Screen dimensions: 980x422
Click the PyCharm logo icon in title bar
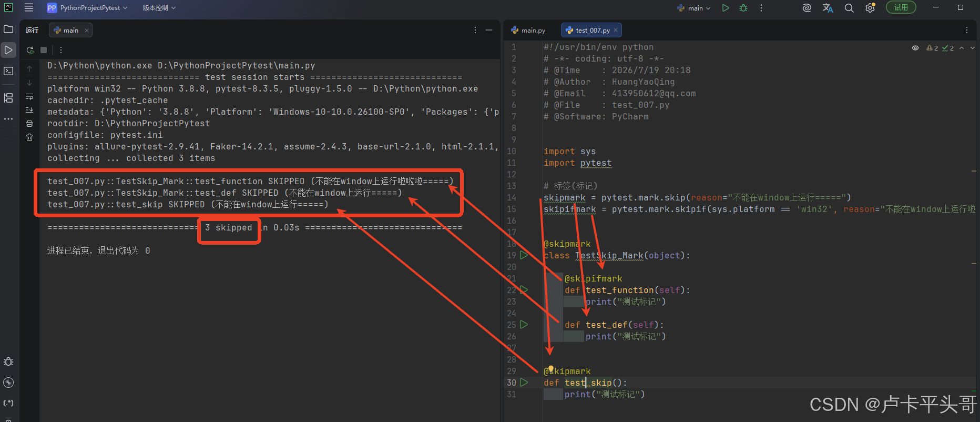pos(8,7)
